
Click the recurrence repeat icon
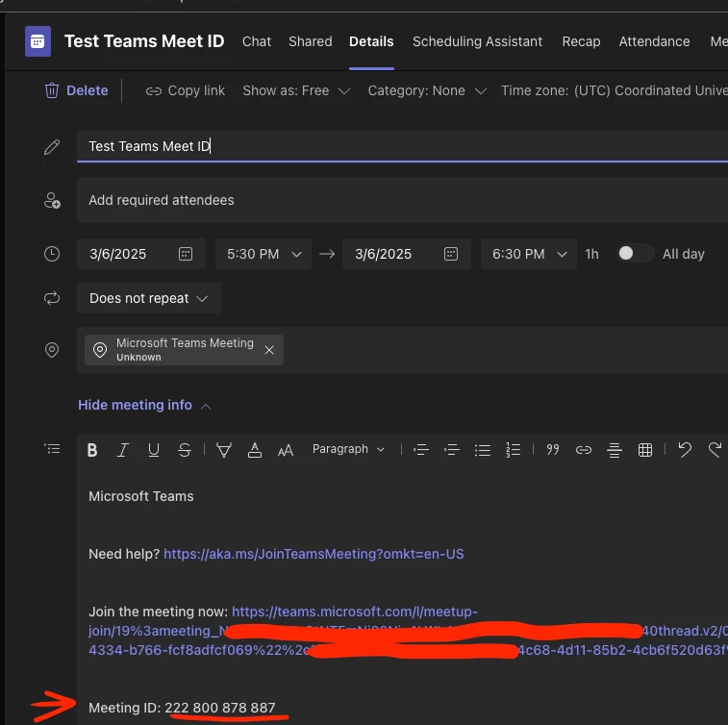click(52, 298)
